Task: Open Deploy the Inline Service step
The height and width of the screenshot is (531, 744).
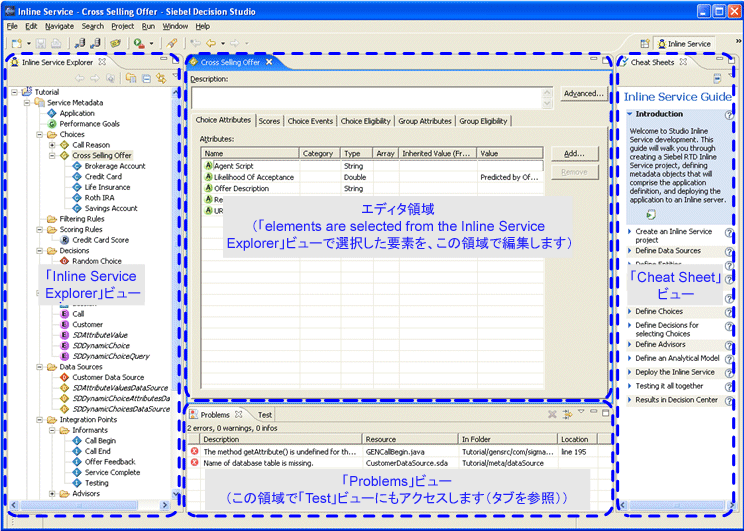Action: click(x=675, y=372)
